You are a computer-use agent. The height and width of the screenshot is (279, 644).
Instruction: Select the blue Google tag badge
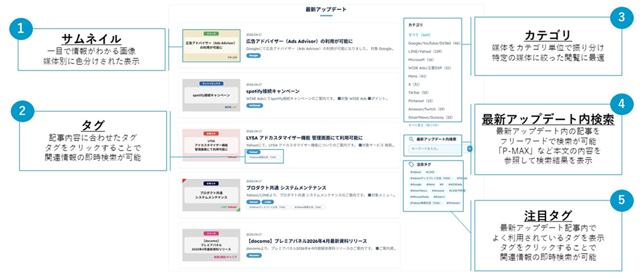[x=253, y=55]
